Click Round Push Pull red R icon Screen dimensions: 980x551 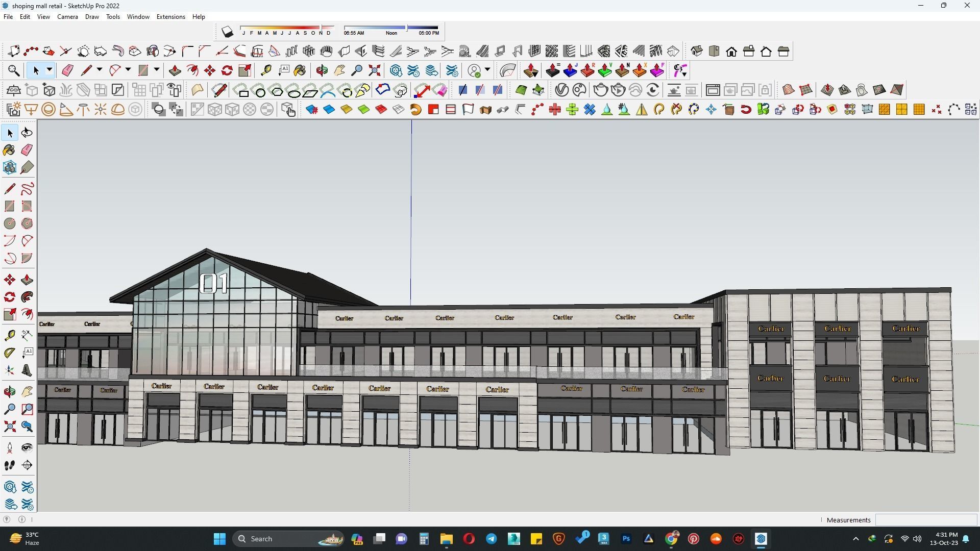587,70
